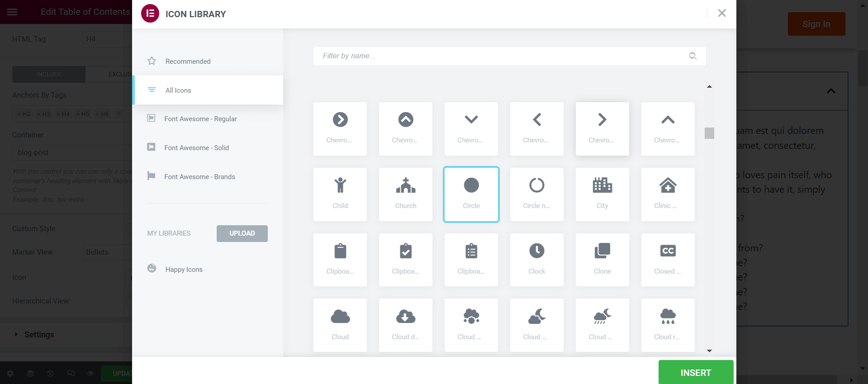The image size is (868, 384).
Task: Focus the Filter by name search field
Action: 509,56
